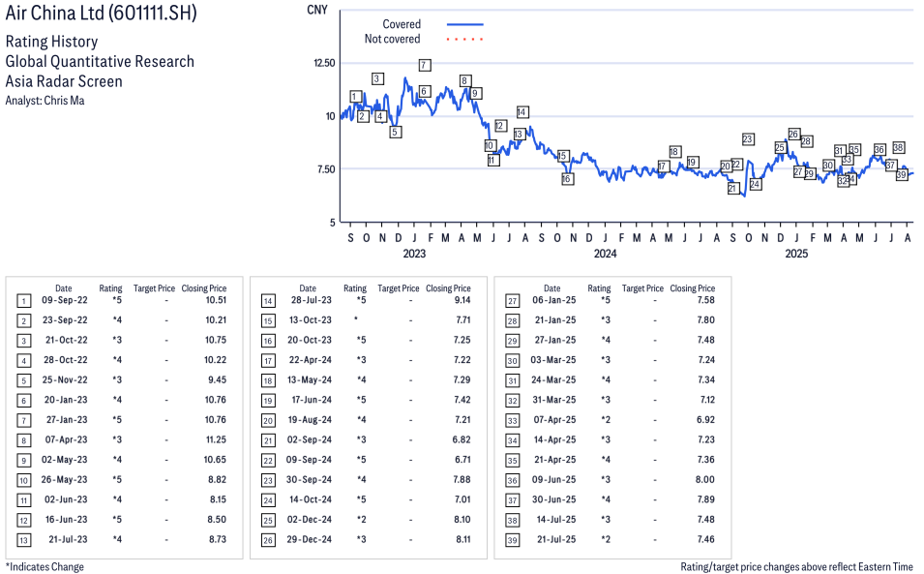Click the CNY axis unit label

[x=317, y=10]
